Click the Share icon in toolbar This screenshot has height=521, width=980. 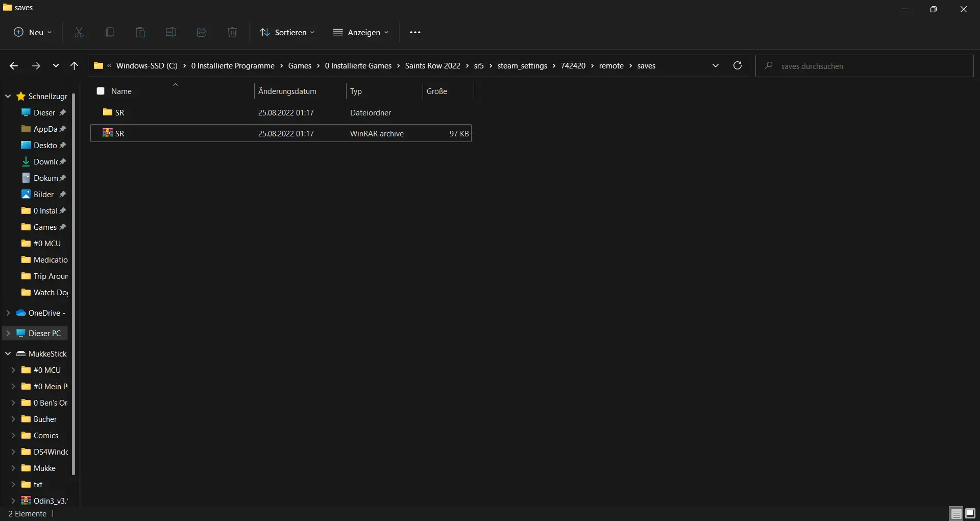(x=202, y=32)
